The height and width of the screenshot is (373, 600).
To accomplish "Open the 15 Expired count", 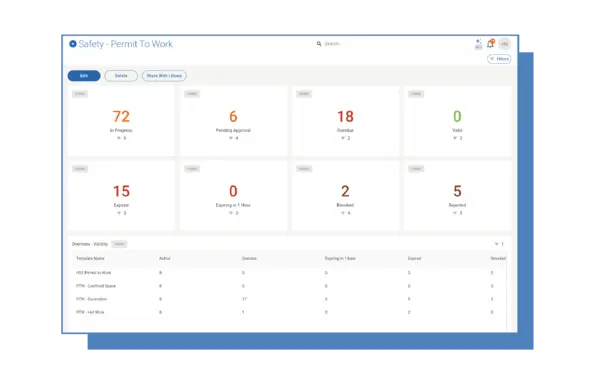I will click(121, 191).
